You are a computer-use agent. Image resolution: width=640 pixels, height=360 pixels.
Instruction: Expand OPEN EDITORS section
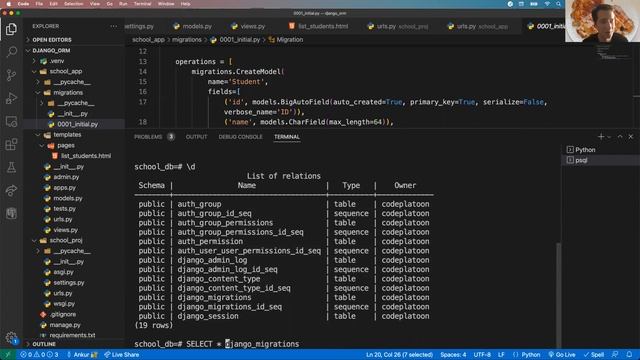click(x=52, y=40)
